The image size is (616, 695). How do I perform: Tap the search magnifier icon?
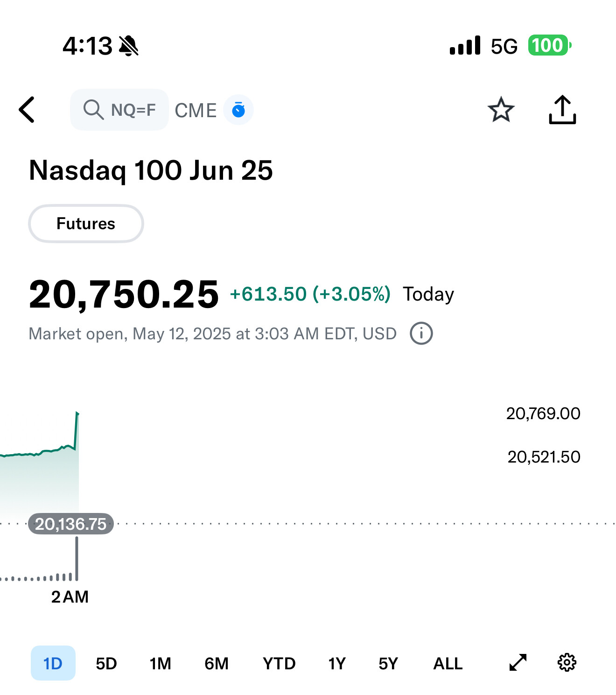[93, 110]
